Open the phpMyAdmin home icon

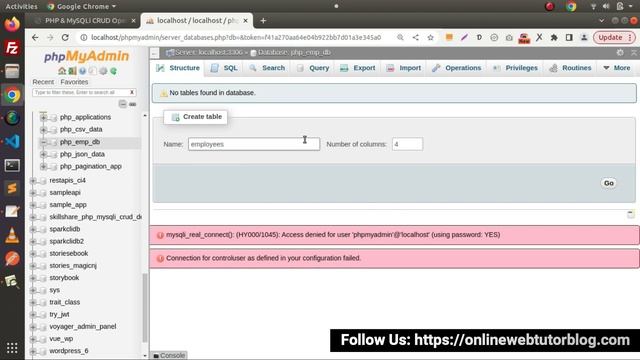point(62,71)
